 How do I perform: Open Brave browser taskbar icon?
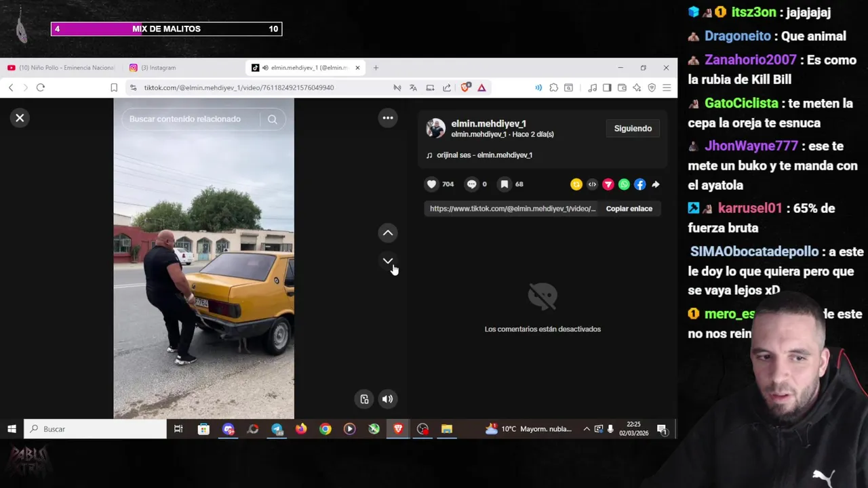coord(398,429)
